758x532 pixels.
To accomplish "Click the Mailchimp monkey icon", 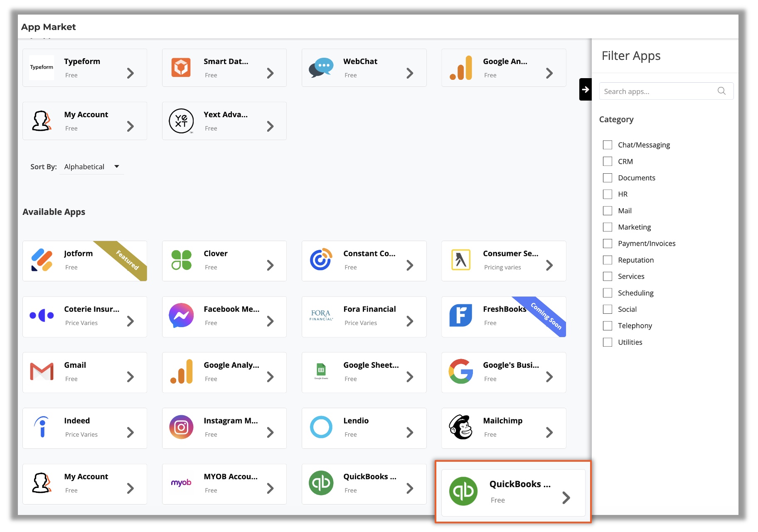I will (461, 427).
